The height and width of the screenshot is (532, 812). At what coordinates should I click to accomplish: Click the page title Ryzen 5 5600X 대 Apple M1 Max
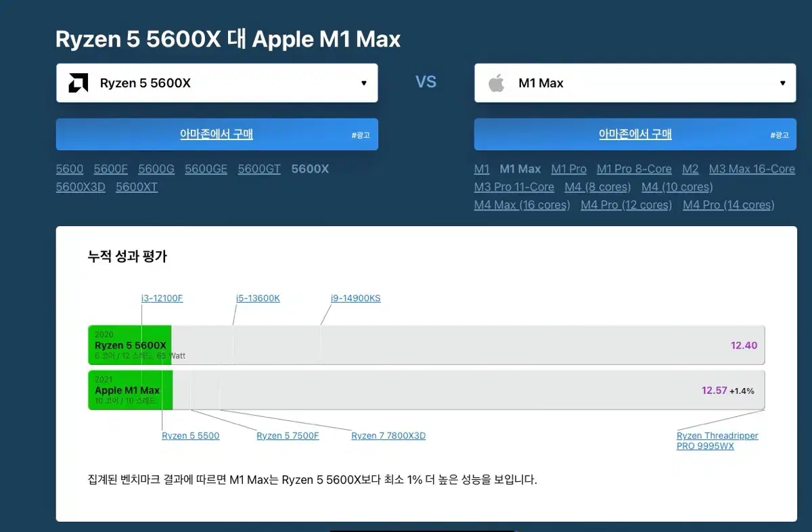tap(228, 39)
